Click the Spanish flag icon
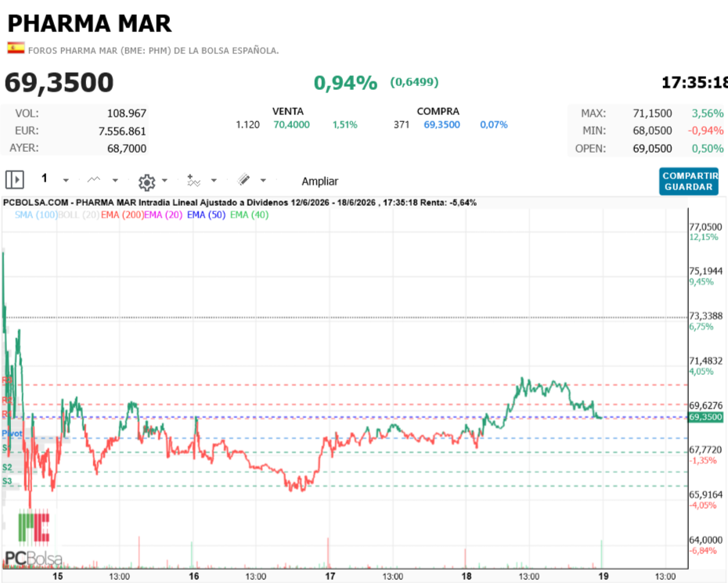The image size is (728, 583). [16, 49]
